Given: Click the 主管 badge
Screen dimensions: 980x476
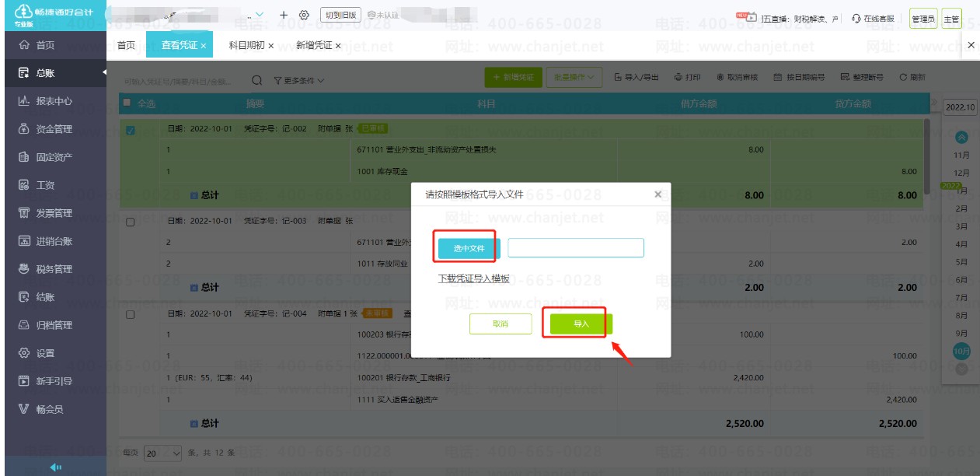Looking at the screenshot, I should pyautogui.click(x=951, y=18).
